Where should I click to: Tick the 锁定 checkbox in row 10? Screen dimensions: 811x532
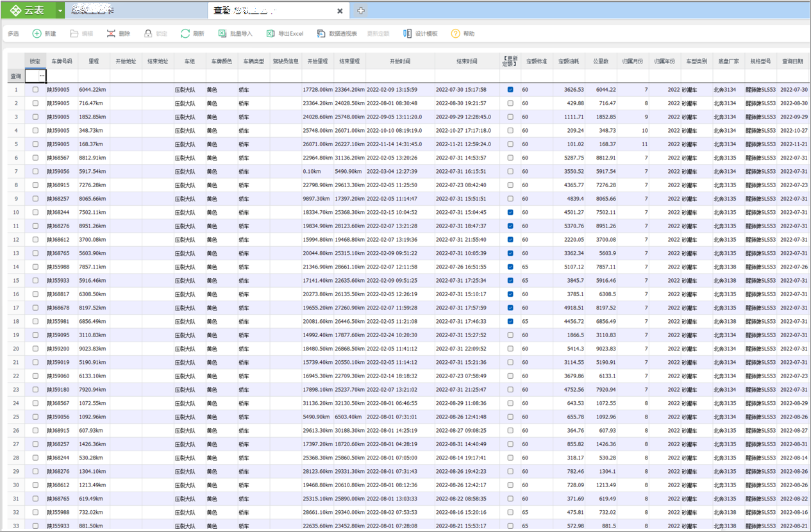(x=35, y=212)
